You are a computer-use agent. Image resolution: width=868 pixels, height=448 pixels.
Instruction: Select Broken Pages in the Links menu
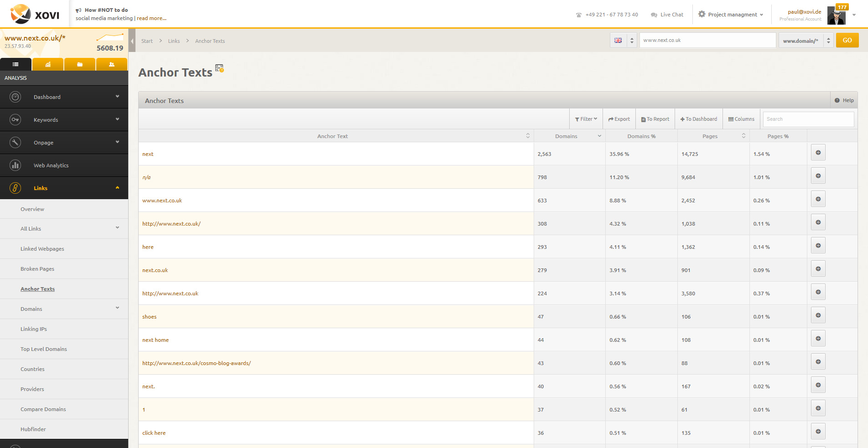tap(37, 269)
